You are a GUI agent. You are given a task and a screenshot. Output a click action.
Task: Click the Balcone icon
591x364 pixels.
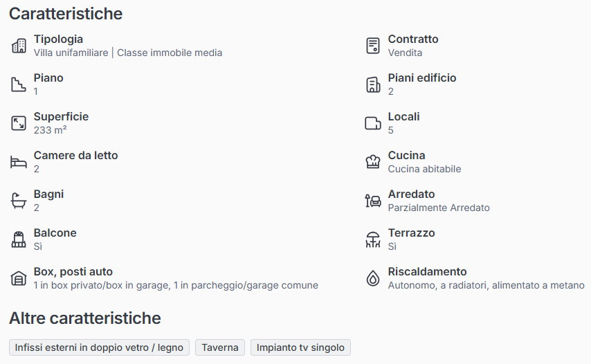(x=19, y=239)
